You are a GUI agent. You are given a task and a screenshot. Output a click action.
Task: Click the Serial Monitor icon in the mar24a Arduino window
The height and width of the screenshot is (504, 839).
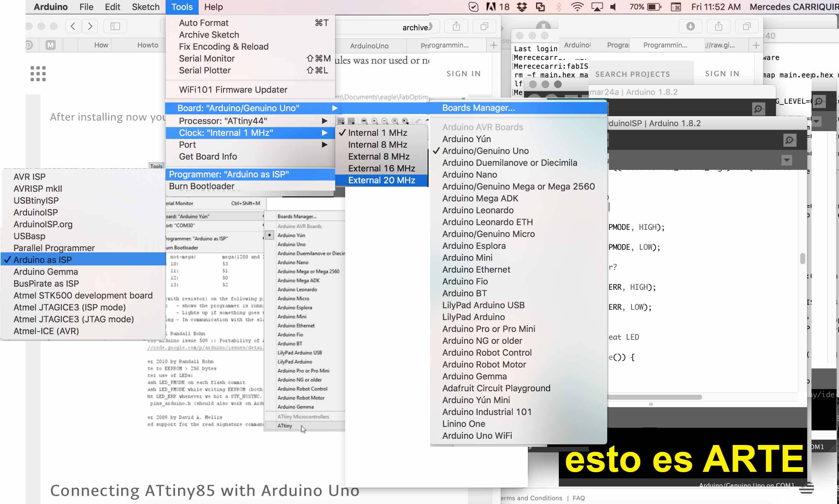coord(758,109)
